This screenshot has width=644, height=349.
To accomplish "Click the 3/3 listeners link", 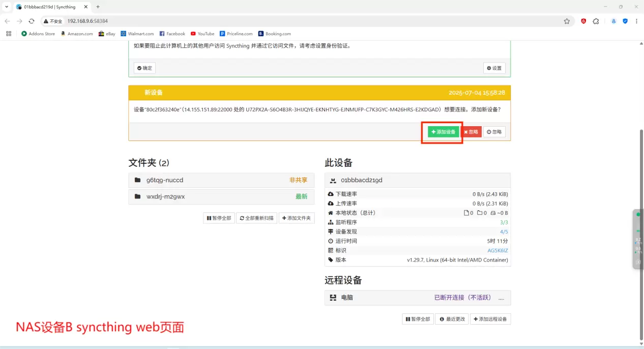I will point(504,222).
